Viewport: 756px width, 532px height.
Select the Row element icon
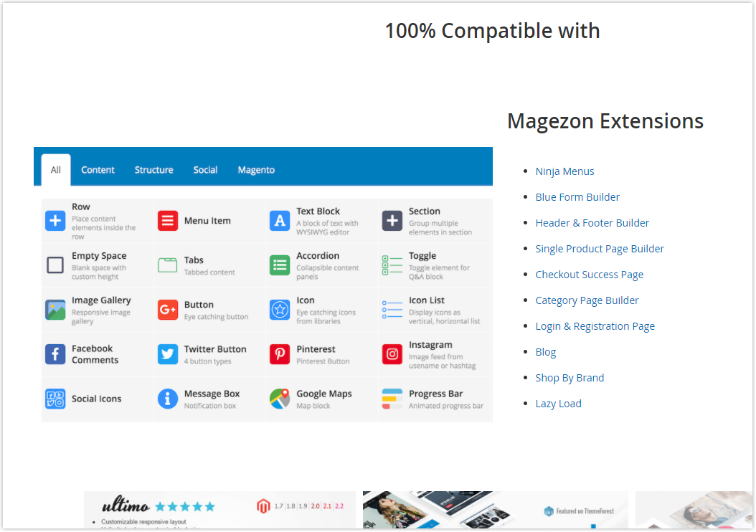(55, 220)
